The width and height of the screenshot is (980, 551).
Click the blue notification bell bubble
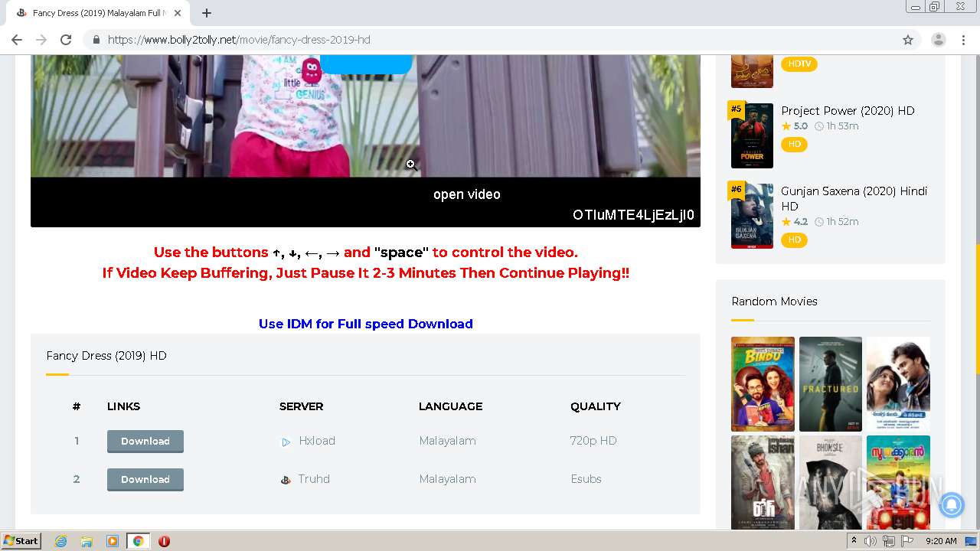click(x=952, y=505)
